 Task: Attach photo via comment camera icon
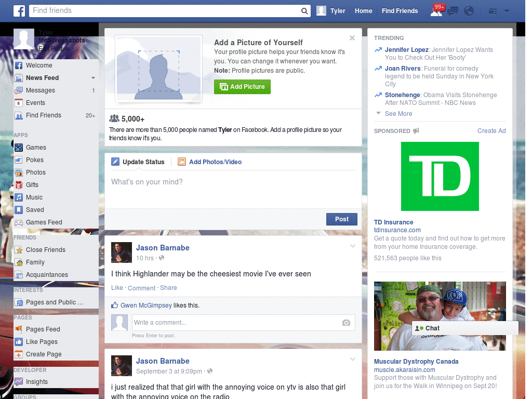pos(346,323)
